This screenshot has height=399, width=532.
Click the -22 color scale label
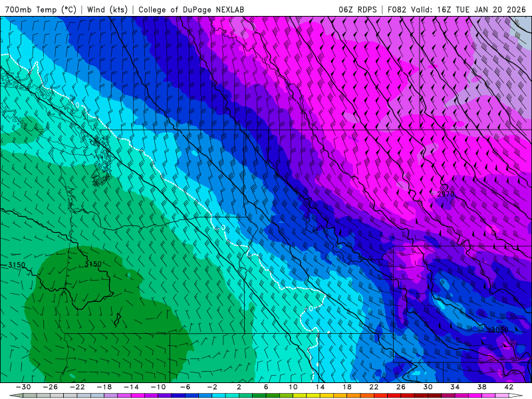pyautogui.click(x=77, y=387)
